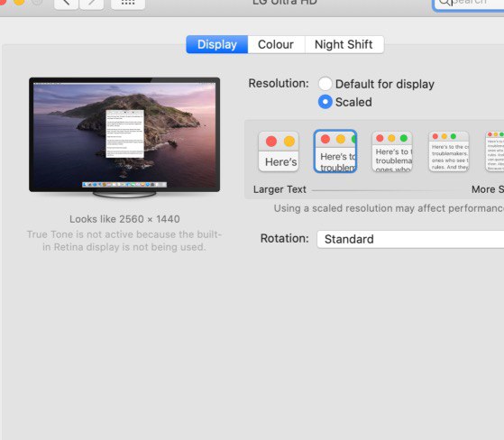Choose the highlighted second resolution thumbnail
Screen dimensions: 504x440
click(335, 151)
